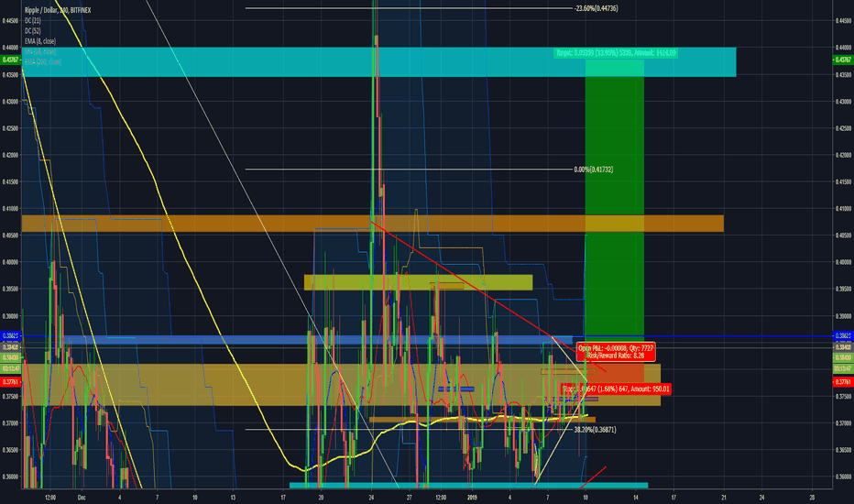
Task: Select the DC (21) indicator legend
Action: (x=33, y=21)
